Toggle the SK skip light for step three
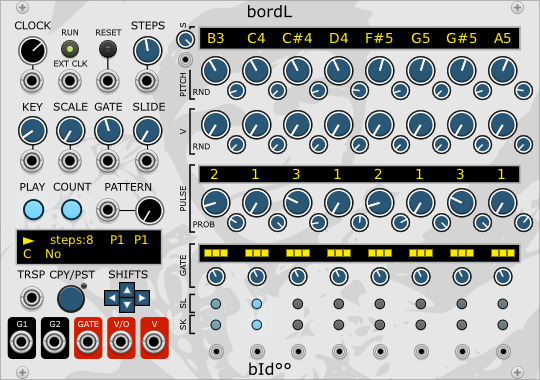The height and width of the screenshot is (380, 540). [298, 325]
